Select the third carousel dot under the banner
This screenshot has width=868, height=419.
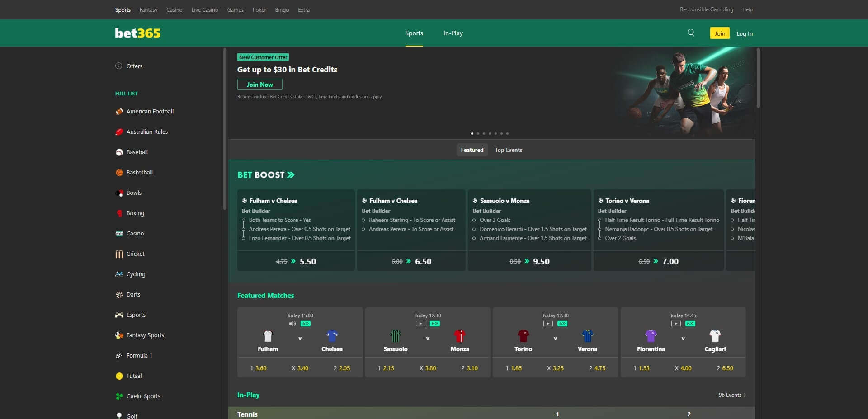484,133
